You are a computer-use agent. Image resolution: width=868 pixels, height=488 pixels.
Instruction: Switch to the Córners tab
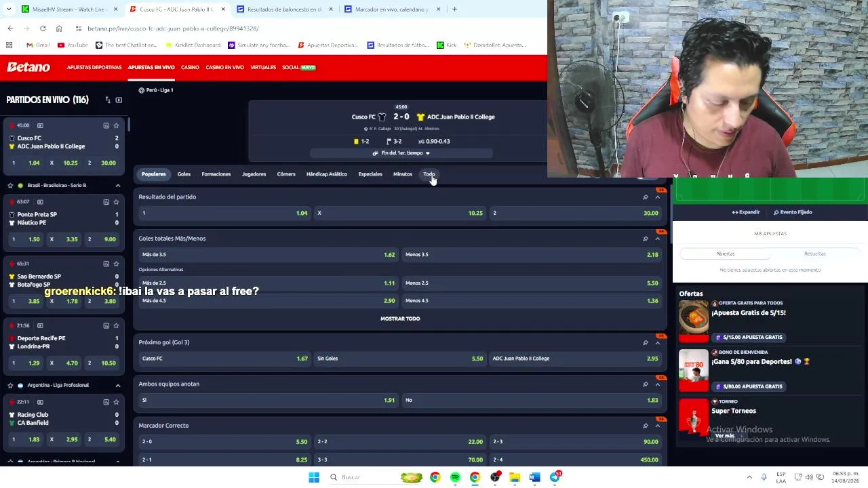click(285, 174)
